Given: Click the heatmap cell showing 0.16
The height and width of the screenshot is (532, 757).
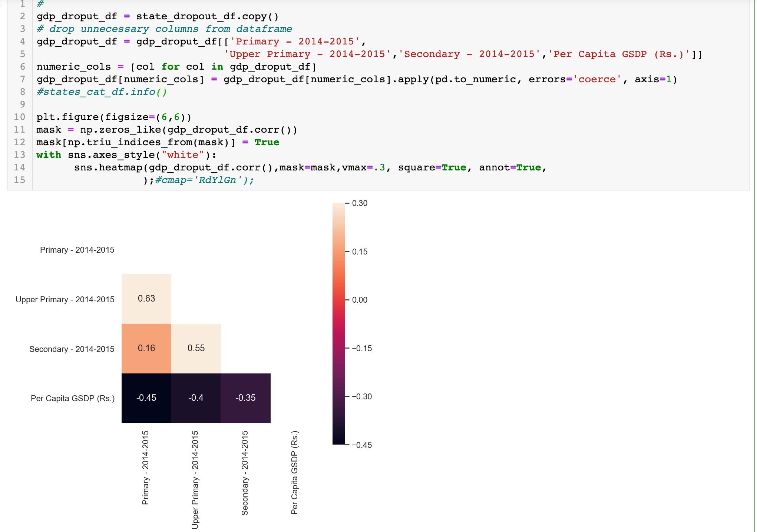Looking at the screenshot, I should 146,348.
